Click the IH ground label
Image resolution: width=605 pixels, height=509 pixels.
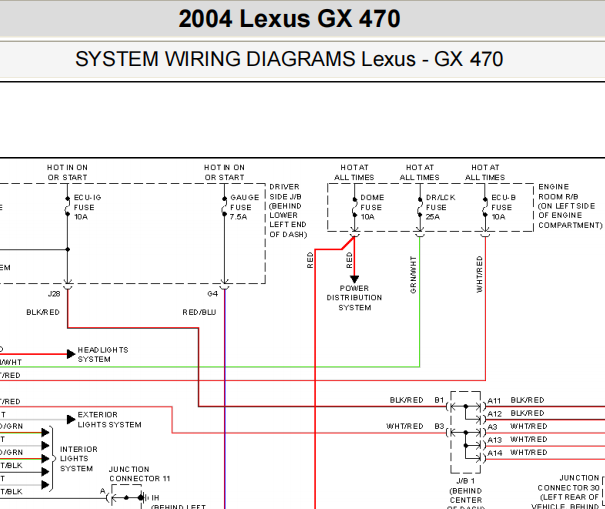pyautogui.click(x=155, y=498)
